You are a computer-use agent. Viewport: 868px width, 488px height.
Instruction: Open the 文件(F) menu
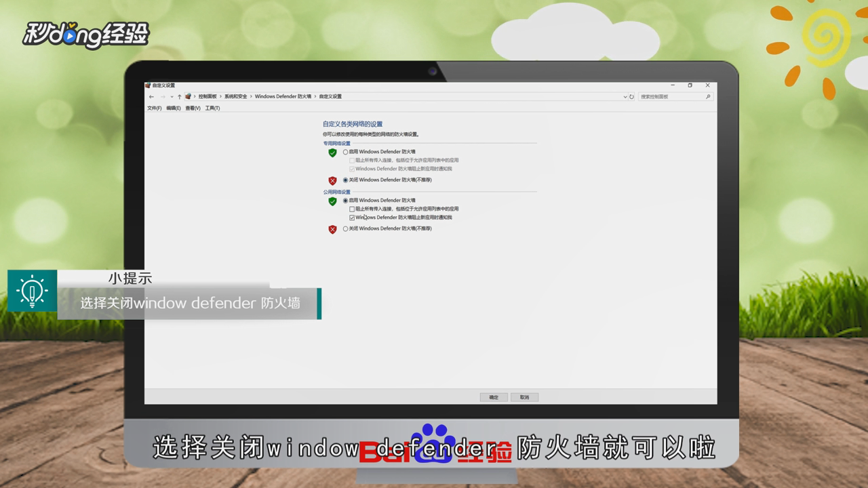[154, 108]
